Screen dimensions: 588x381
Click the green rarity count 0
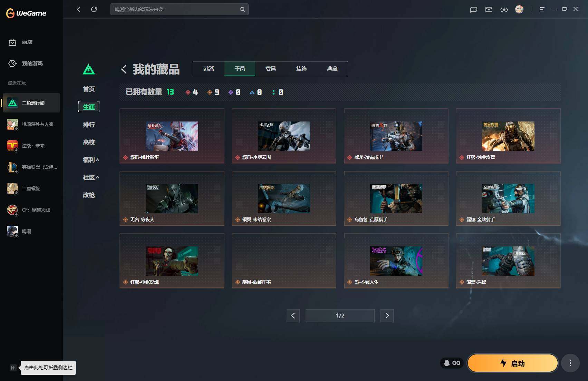pos(277,92)
